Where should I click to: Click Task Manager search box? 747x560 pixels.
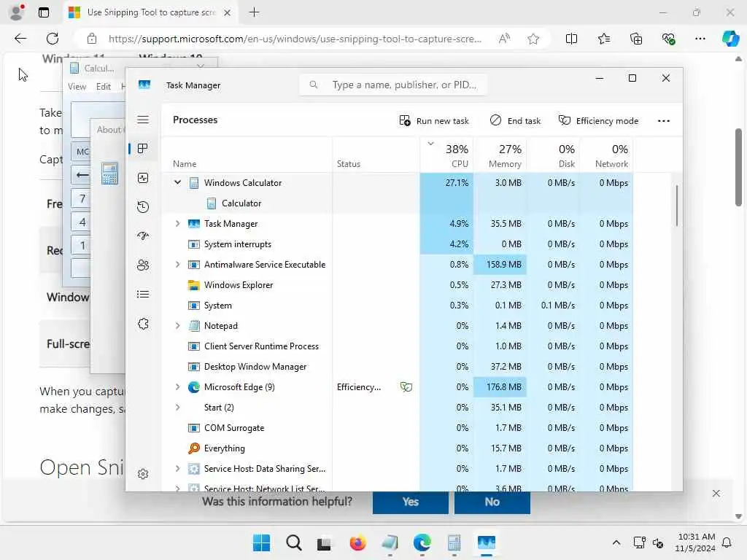tap(393, 85)
